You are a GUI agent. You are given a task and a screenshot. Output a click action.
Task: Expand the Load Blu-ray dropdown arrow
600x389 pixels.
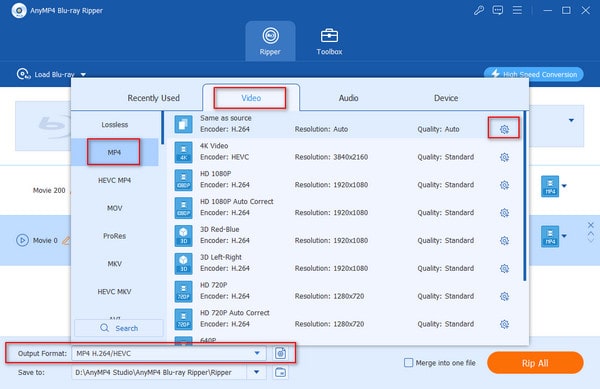(83, 75)
